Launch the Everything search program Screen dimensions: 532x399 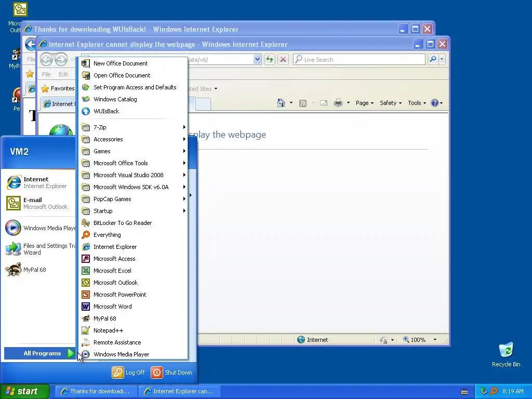tap(132, 235)
